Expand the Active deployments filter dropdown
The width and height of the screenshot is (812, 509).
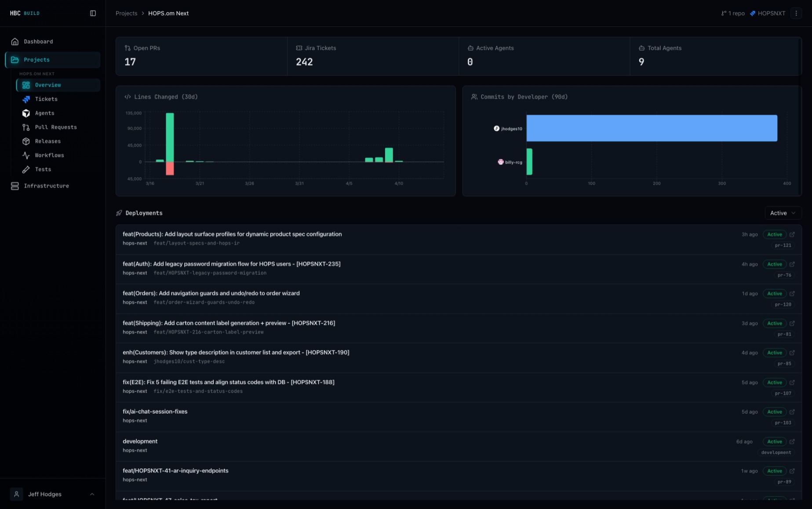point(783,213)
